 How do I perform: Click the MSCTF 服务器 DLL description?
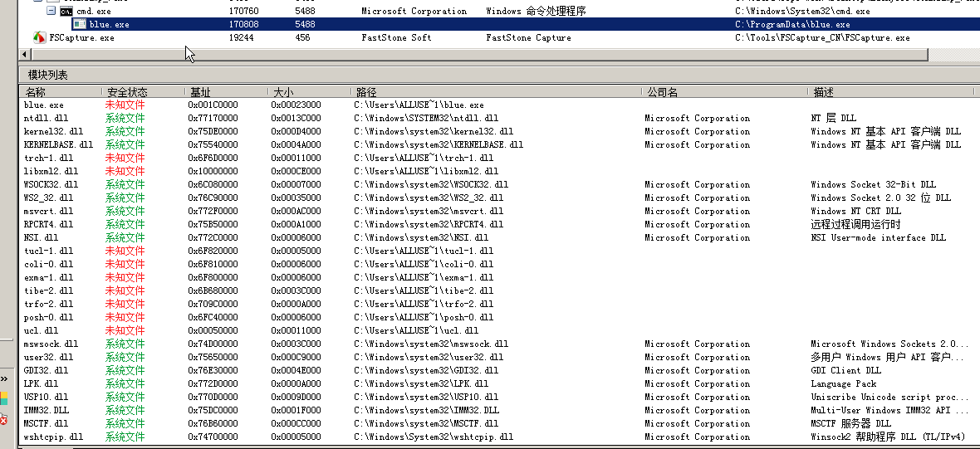[850, 423]
